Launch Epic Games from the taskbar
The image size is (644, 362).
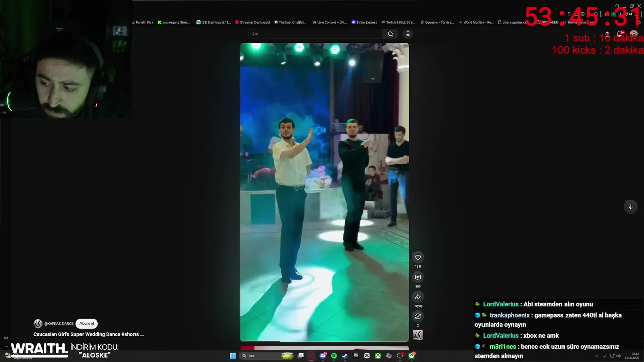[356, 356]
